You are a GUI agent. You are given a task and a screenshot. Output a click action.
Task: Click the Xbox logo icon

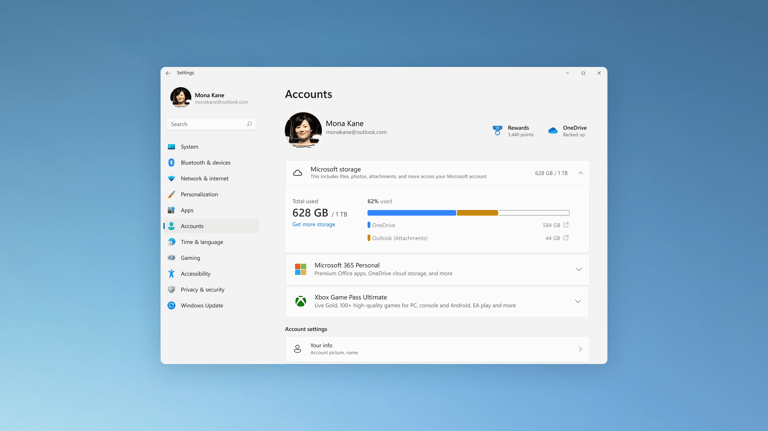(x=301, y=301)
